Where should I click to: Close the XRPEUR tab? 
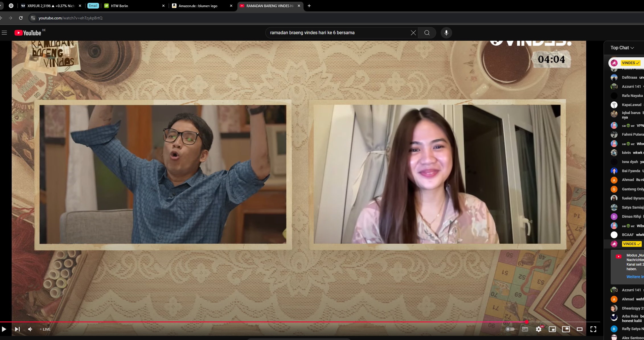[x=80, y=6]
